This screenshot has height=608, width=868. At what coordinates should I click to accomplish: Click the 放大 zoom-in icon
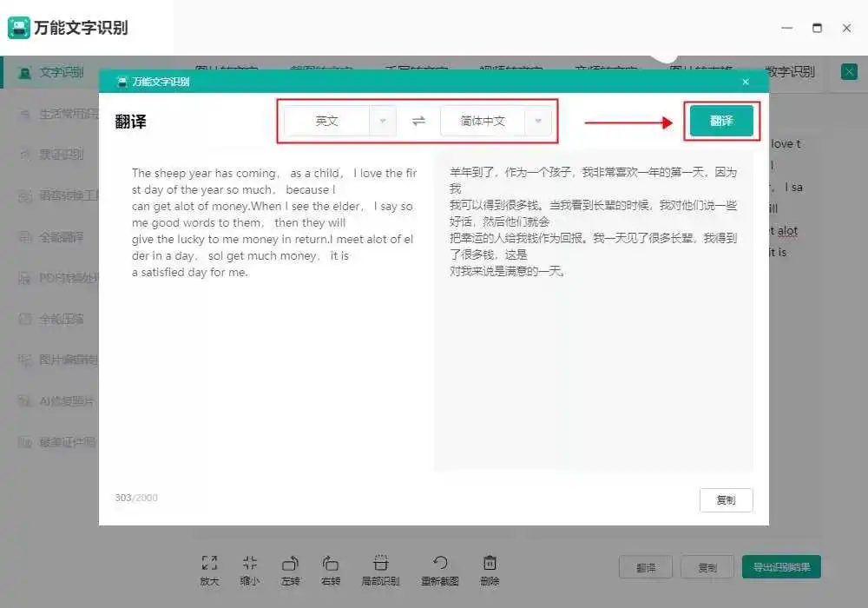click(x=209, y=564)
